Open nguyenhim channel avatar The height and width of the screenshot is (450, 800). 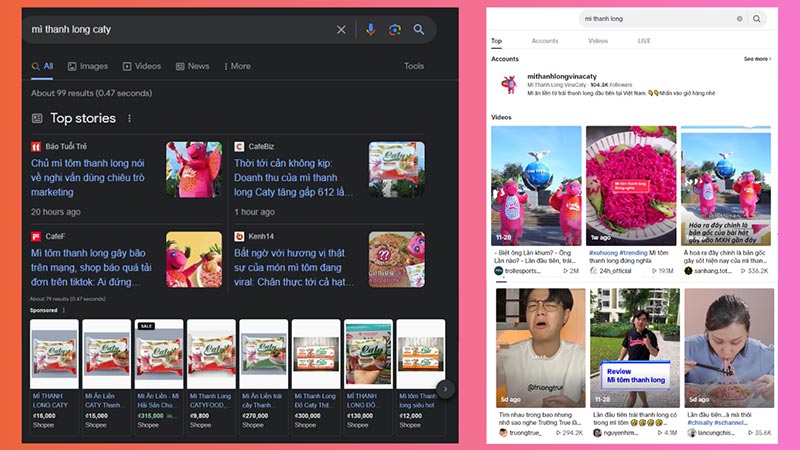(x=597, y=433)
